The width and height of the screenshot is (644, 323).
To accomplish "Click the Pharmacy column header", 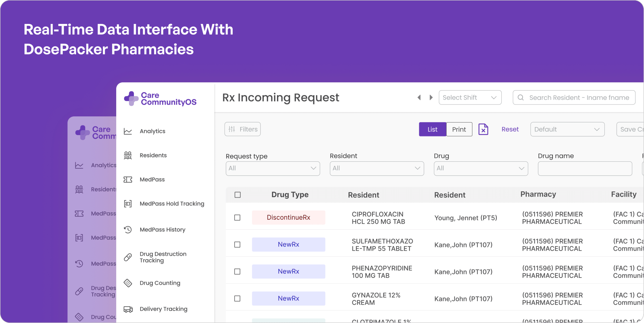I will click(x=538, y=194).
